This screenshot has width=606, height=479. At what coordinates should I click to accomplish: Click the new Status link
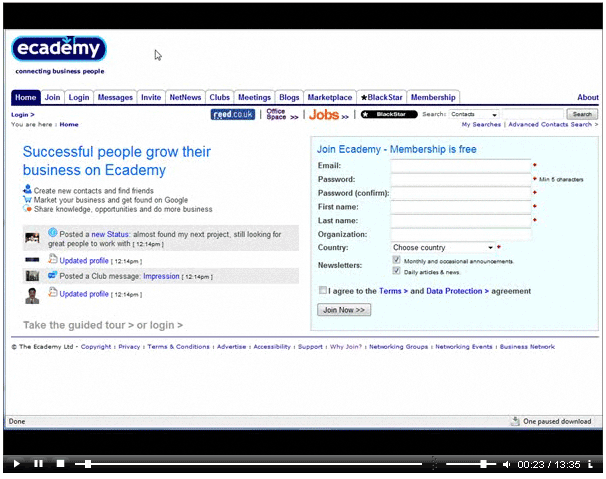(110, 234)
